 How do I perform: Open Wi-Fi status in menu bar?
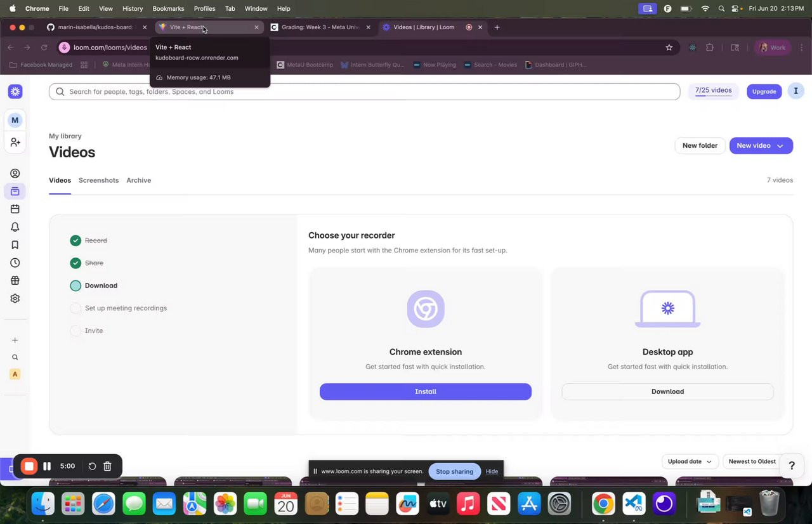pos(705,8)
